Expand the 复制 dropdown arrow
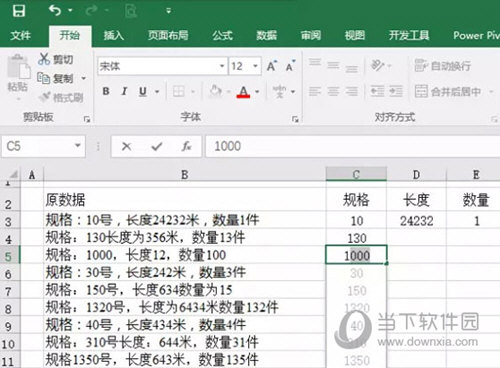The height and width of the screenshot is (368, 500). (x=84, y=78)
